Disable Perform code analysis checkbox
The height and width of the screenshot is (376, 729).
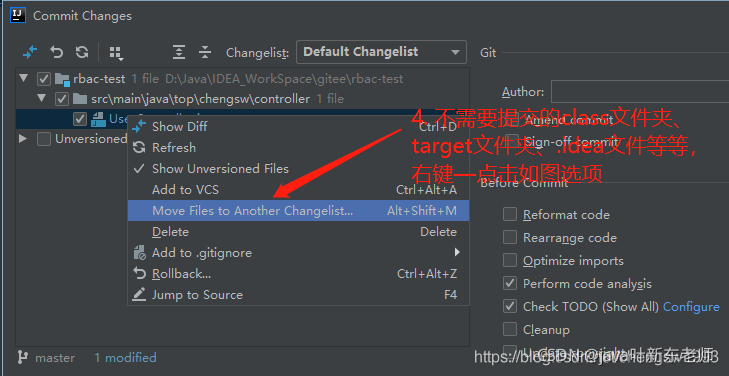[510, 283]
